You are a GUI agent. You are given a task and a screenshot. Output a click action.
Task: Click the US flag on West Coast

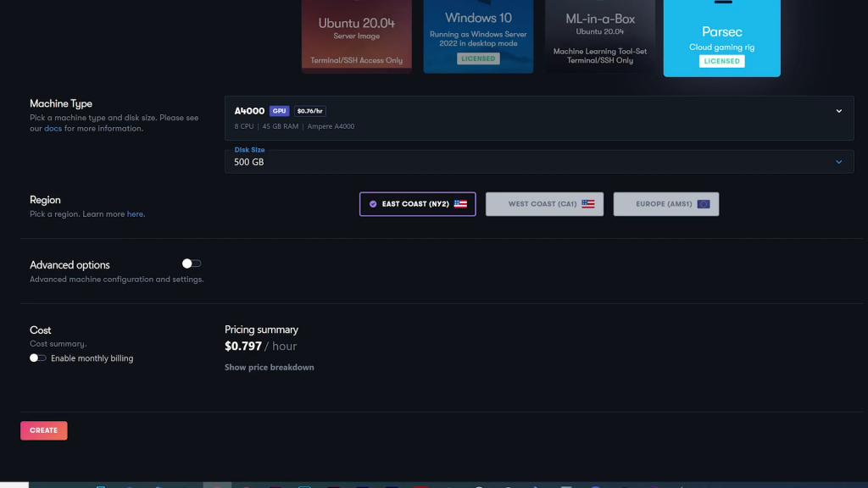[588, 204]
